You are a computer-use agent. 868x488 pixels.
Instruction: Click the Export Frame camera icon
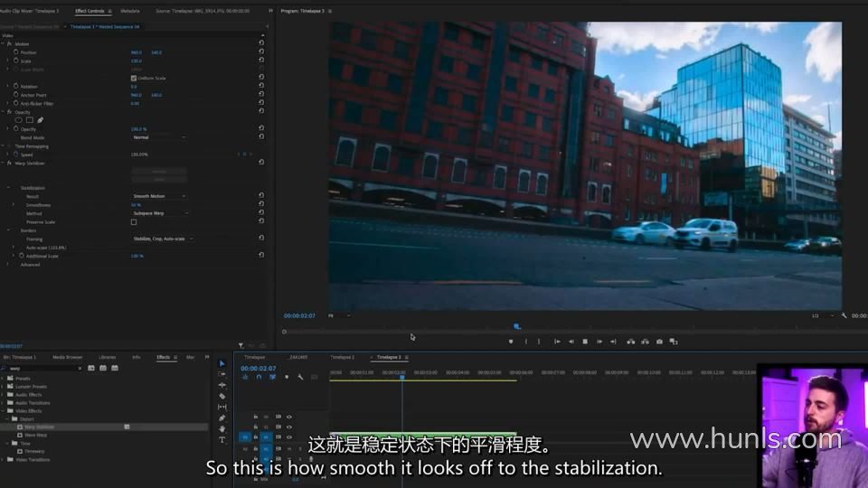pos(659,342)
